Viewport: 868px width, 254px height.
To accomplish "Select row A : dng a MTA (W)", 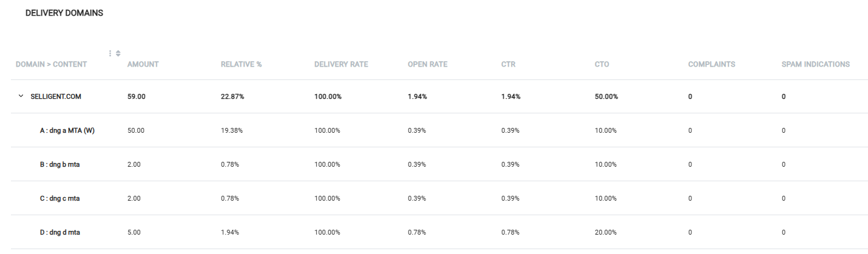I will click(x=67, y=130).
